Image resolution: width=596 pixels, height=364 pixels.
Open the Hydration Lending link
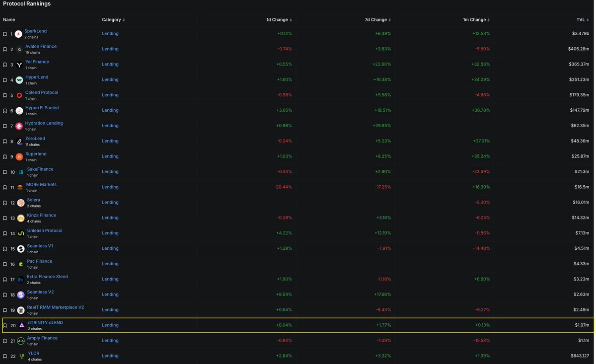coord(44,123)
